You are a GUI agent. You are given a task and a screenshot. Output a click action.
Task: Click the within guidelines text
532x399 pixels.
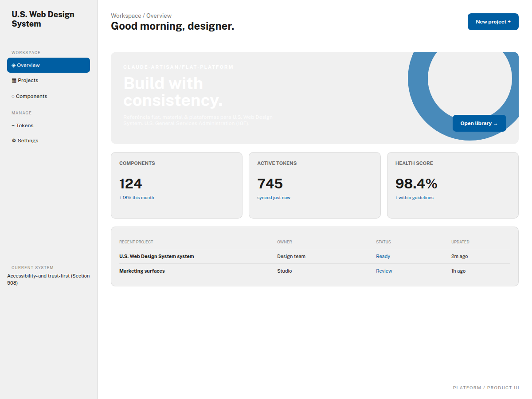click(x=415, y=198)
